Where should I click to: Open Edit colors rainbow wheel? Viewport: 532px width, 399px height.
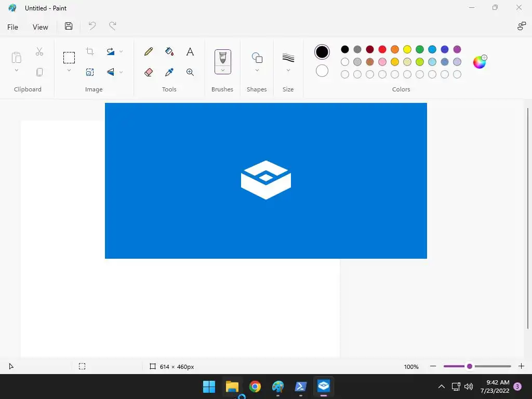[x=480, y=62]
